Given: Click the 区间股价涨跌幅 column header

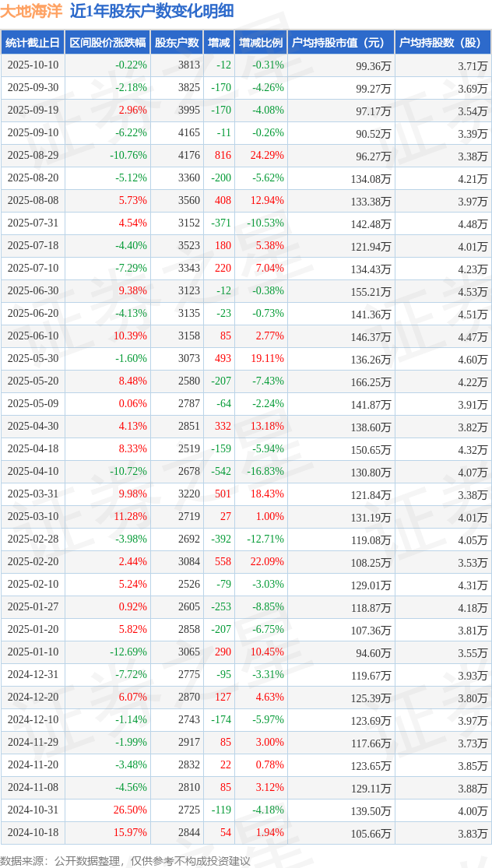Looking at the screenshot, I should 107,43.
